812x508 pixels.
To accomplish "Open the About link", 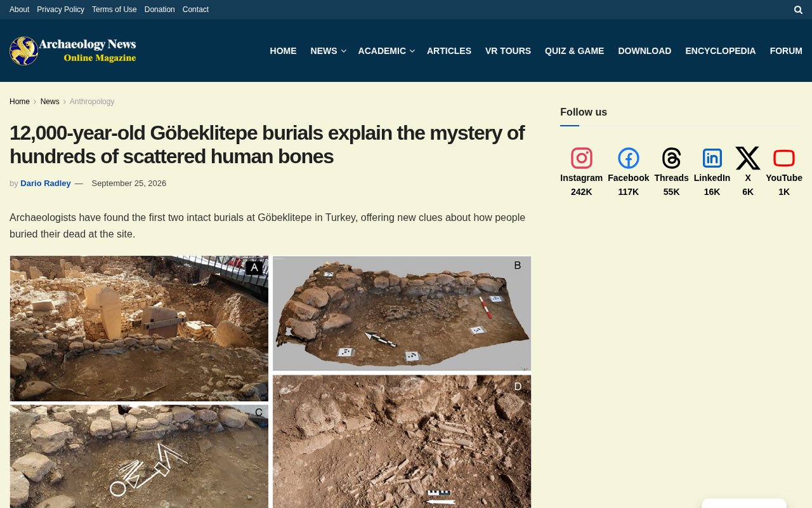I will pos(19,10).
